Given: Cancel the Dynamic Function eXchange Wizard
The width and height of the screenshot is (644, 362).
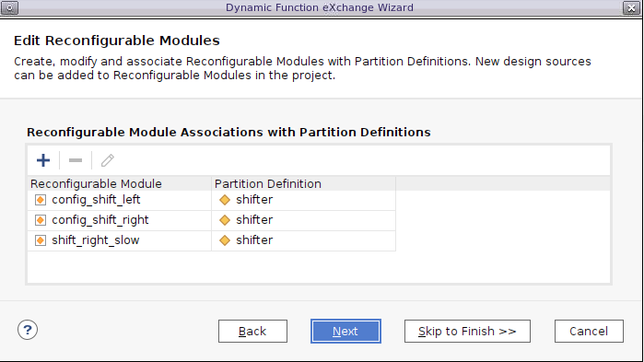Looking at the screenshot, I should (589, 332).
